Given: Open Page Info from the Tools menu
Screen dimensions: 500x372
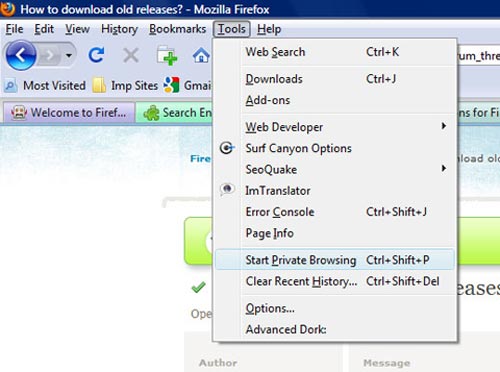Looking at the screenshot, I should 335,233.
